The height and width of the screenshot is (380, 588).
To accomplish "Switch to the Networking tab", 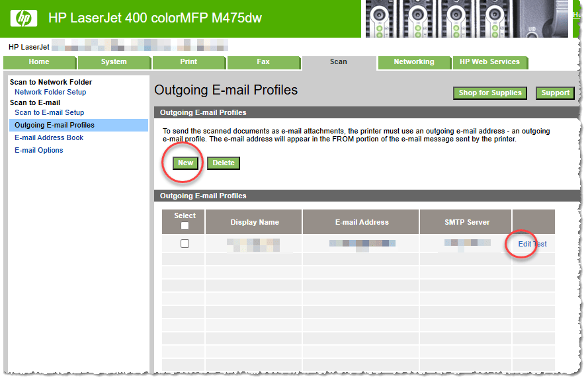I will click(x=414, y=62).
